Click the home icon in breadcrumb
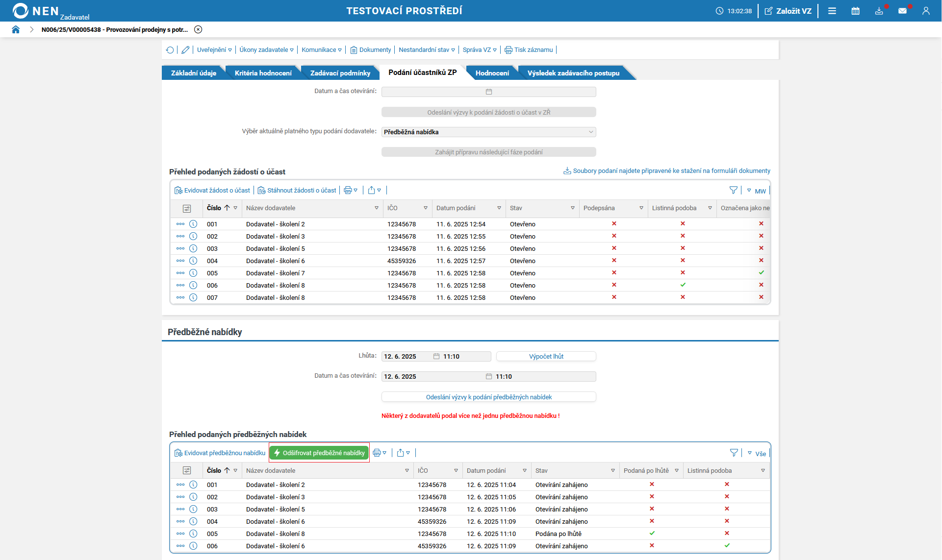The image size is (942, 560). point(16,29)
